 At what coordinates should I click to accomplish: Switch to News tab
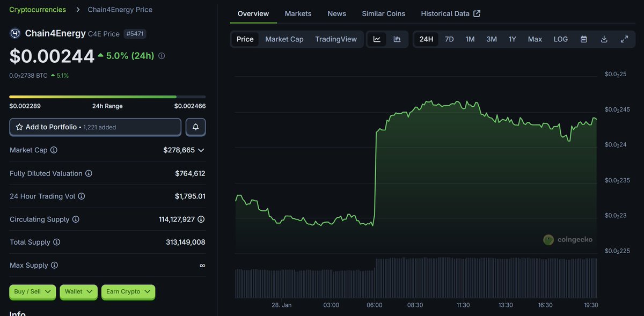pyautogui.click(x=336, y=13)
